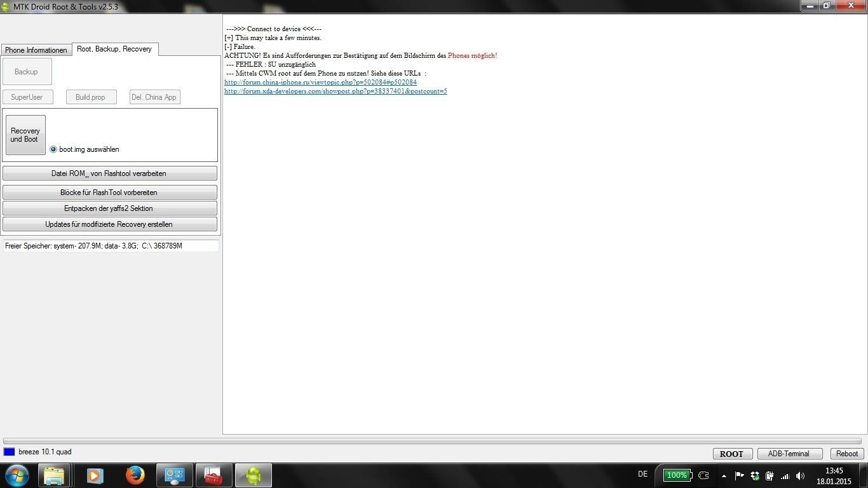The image size is (868, 488).
Task: Click the ROOT button
Action: tap(731, 454)
